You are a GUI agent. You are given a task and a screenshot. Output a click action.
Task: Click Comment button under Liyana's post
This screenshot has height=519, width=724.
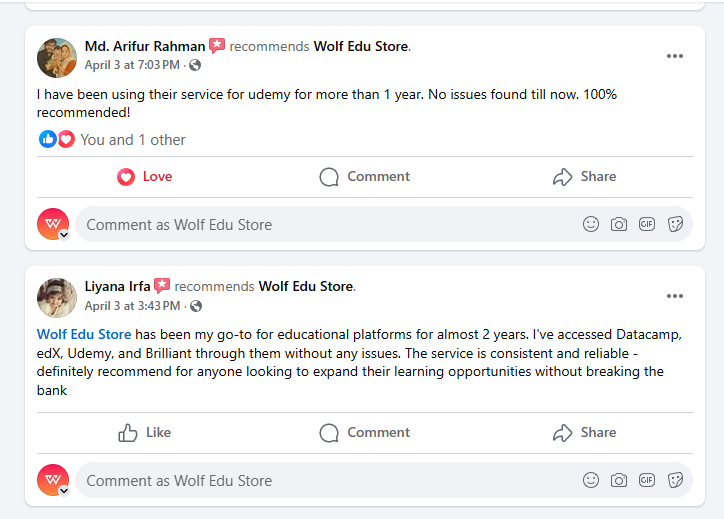pos(364,433)
